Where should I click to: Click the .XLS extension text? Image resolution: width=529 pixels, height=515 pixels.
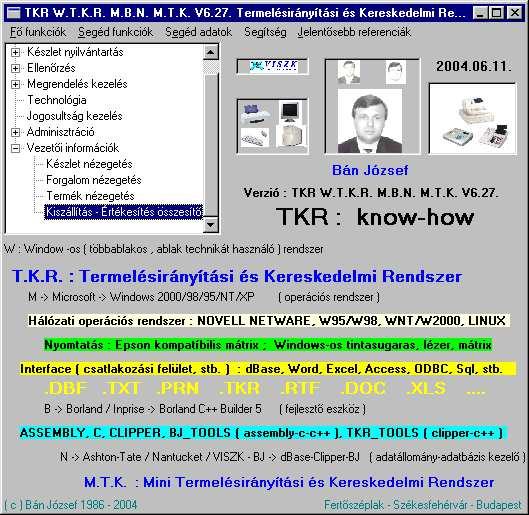click(x=426, y=388)
